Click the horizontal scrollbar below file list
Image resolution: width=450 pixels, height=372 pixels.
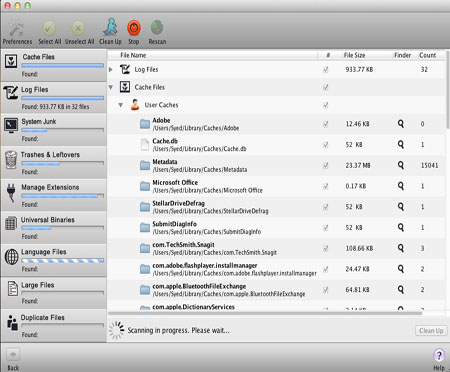265,313
